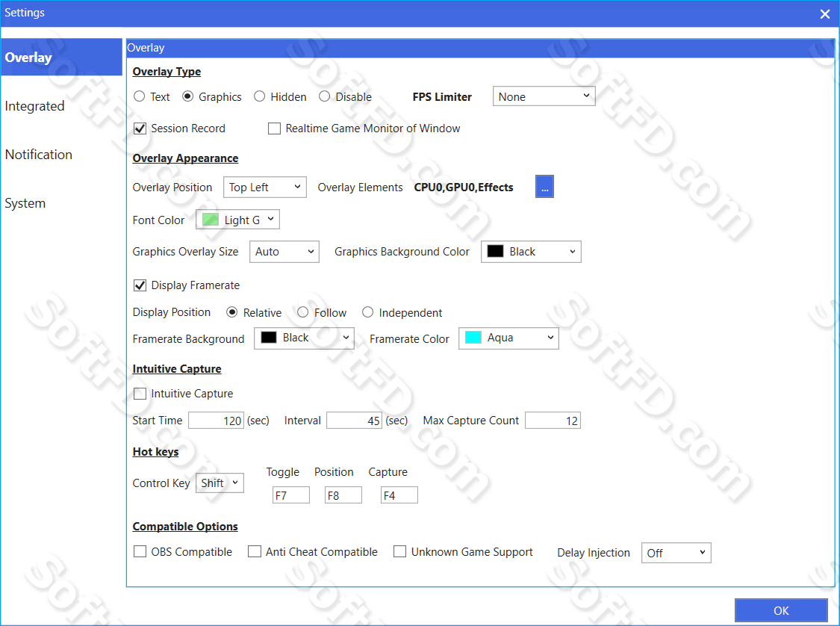Open the Control Key Shift dropdown
This screenshot has width=840, height=626.
pyautogui.click(x=220, y=483)
